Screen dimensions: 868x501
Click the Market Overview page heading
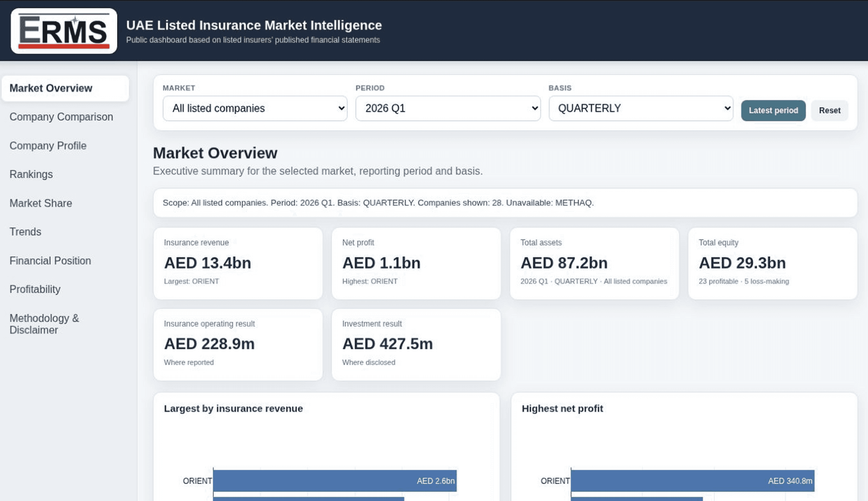pos(215,153)
